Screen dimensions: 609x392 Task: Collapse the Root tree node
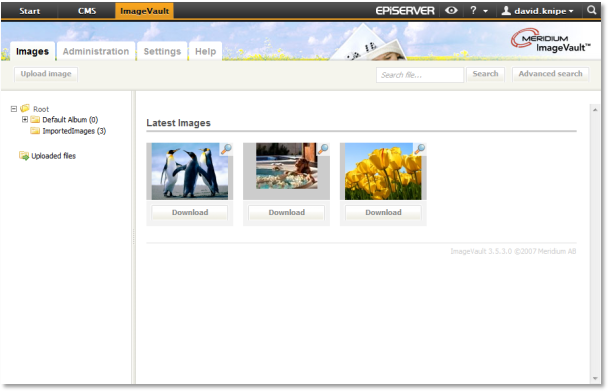[x=14, y=109]
